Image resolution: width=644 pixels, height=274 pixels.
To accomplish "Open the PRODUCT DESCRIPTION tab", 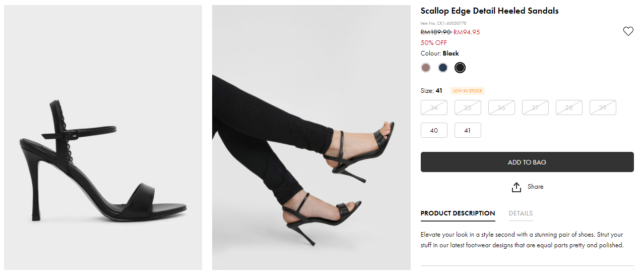I will click(x=458, y=213).
